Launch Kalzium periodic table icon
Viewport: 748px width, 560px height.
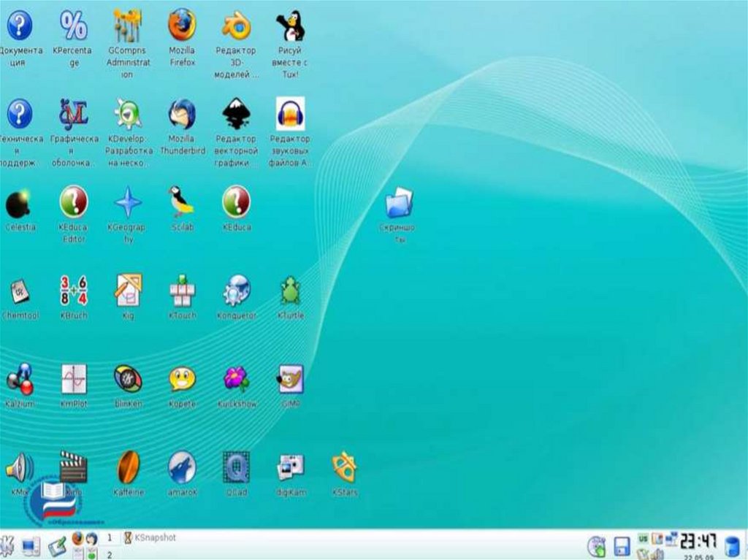[19, 379]
